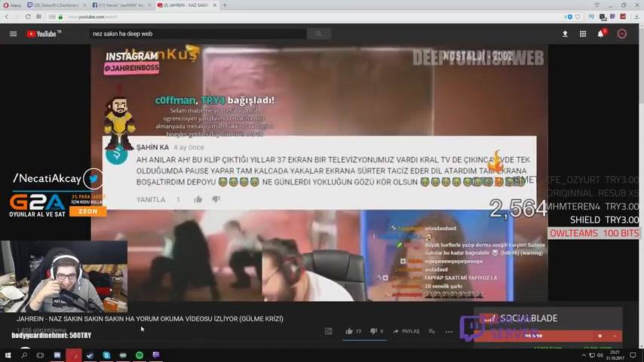Reload the current YouTube page
This screenshot has width=644, height=362.
27,17
